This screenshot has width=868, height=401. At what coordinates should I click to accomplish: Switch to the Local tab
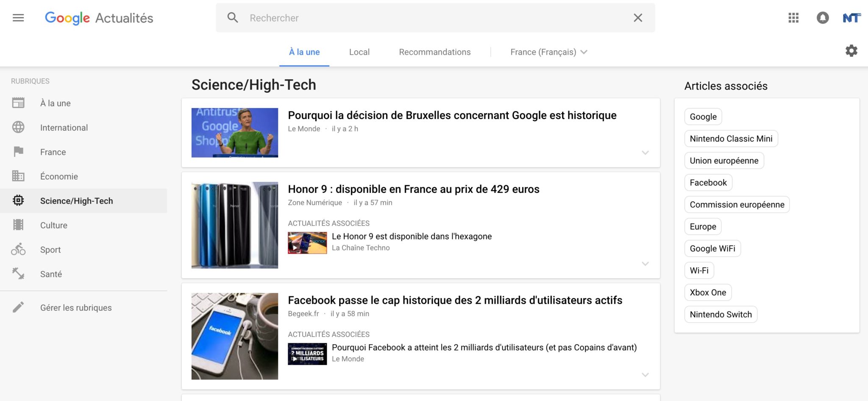(x=359, y=52)
